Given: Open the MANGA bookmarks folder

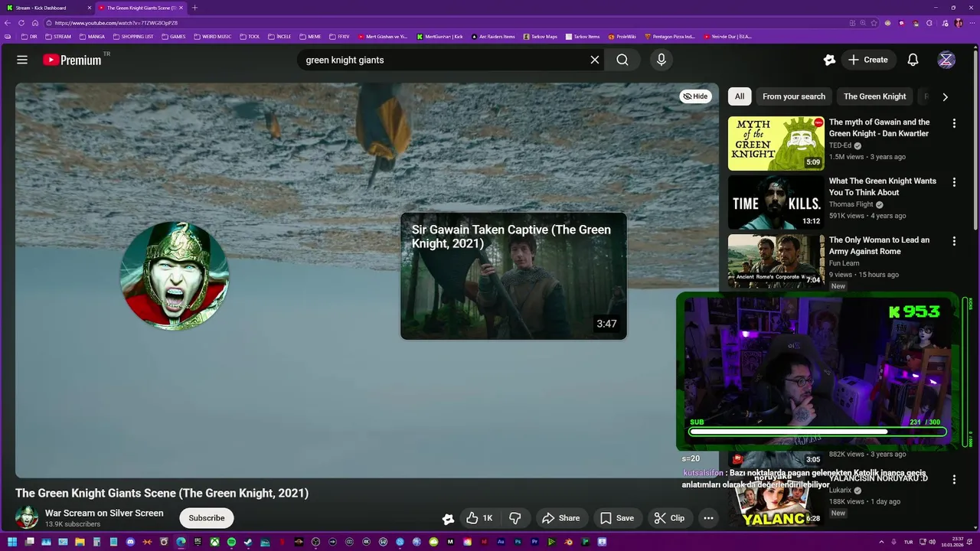Looking at the screenshot, I should (92, 36).
